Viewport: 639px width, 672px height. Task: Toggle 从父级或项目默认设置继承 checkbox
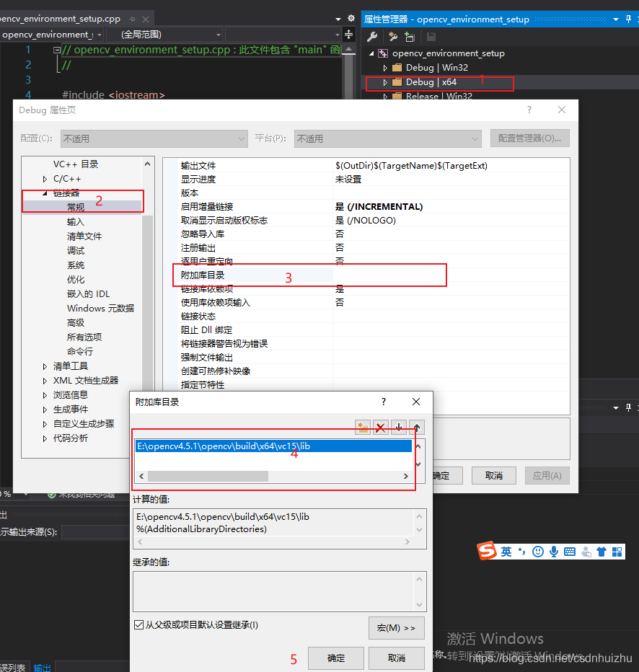(x=139, y=625)
